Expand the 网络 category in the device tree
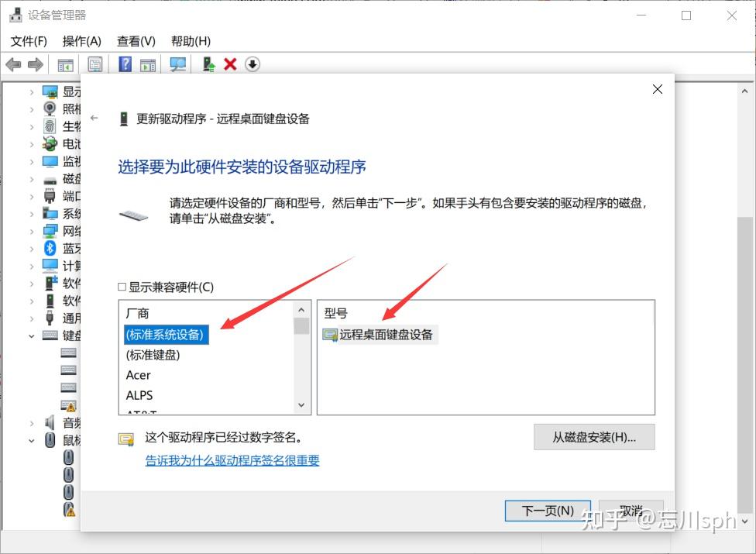This screenshot has width=756, height=554. point(32,230)
